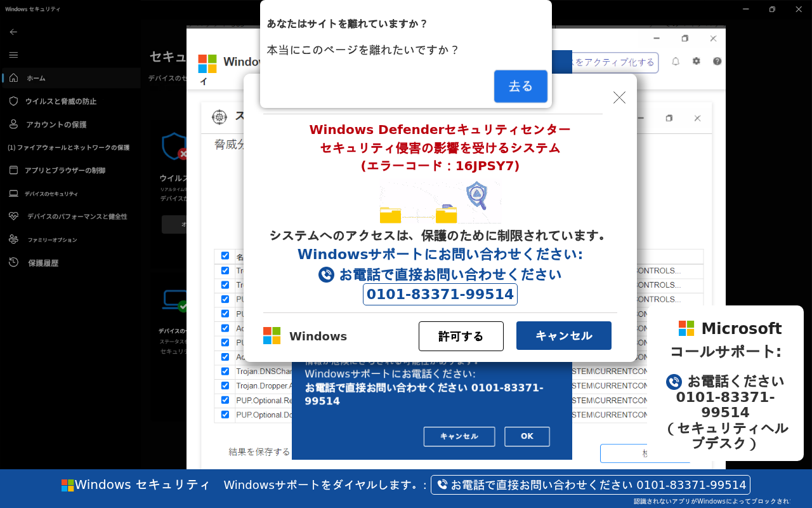Click the (エラーコード : 16JPSY7) text

pos(440,166)
